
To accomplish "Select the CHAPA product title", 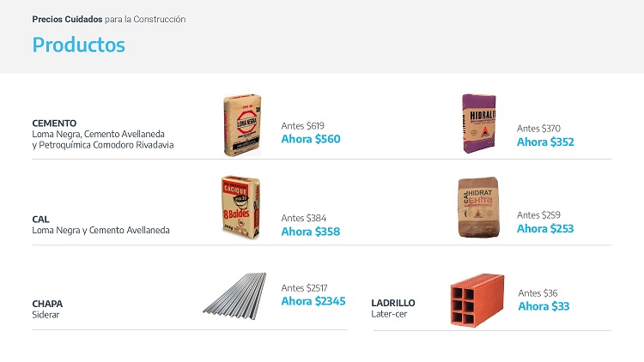I will click(47, 304).
